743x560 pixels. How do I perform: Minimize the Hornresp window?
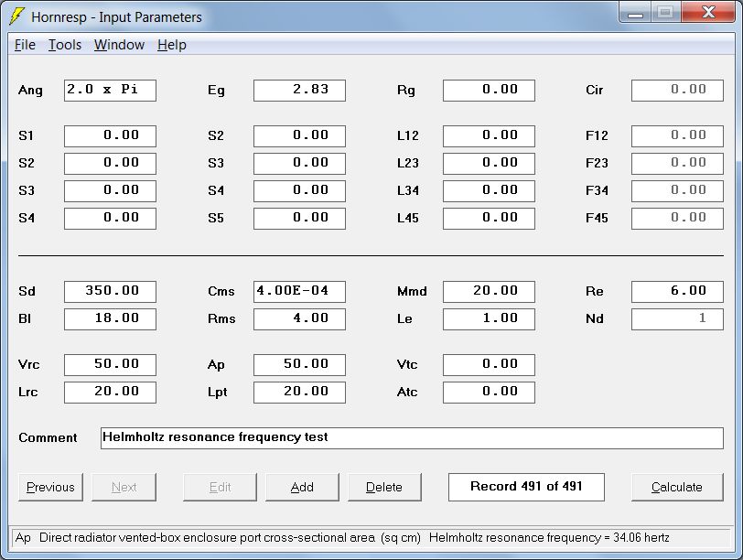[x=635, y=12]
